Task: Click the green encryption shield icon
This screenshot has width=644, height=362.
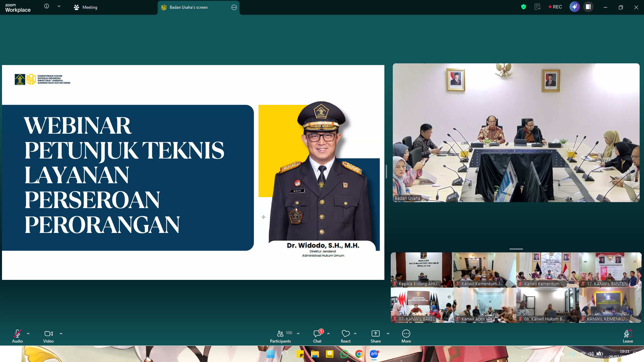Action: [x=523, y=7]
